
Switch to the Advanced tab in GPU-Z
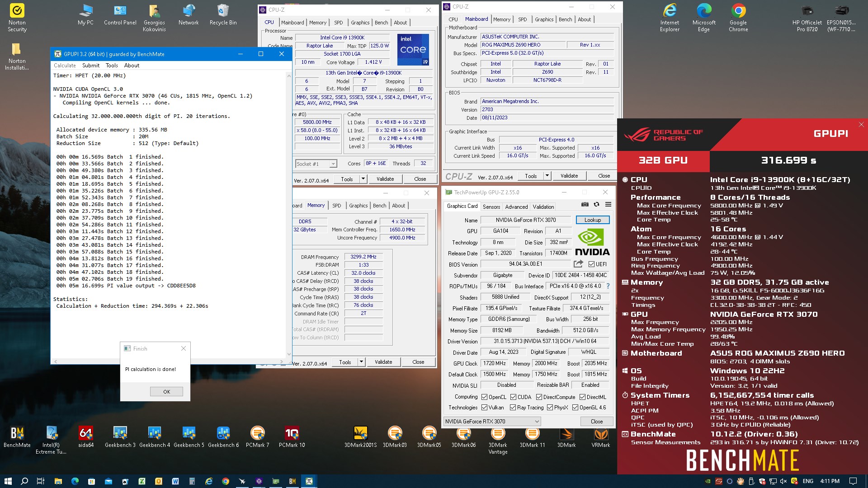point(516,206)
